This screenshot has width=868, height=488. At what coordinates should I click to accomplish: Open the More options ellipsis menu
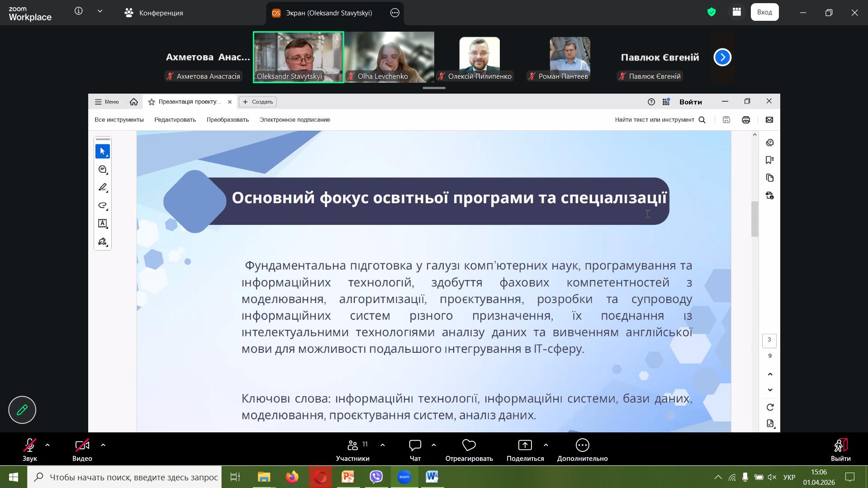pyautogui.click(x=582, y=446)
